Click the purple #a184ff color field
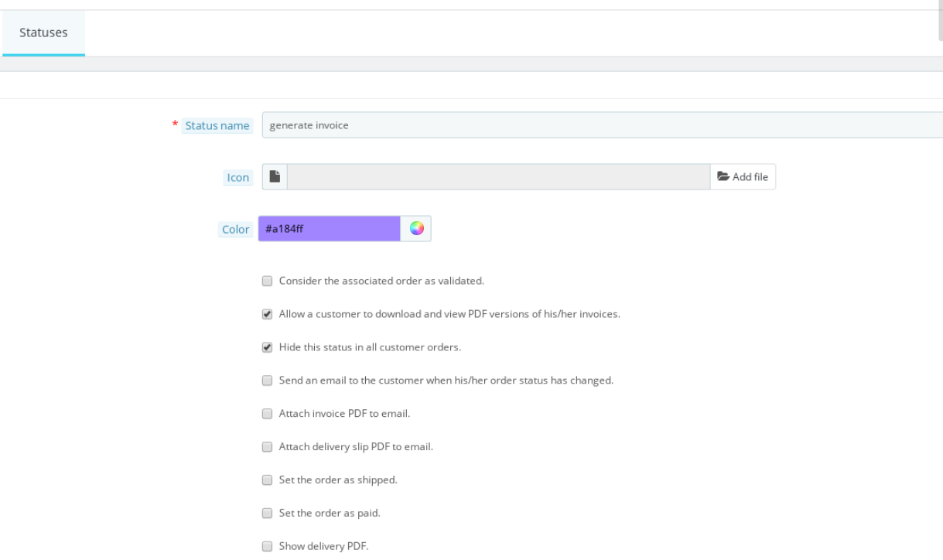This screenshot has height=560, width=943. tap(330, 228)
